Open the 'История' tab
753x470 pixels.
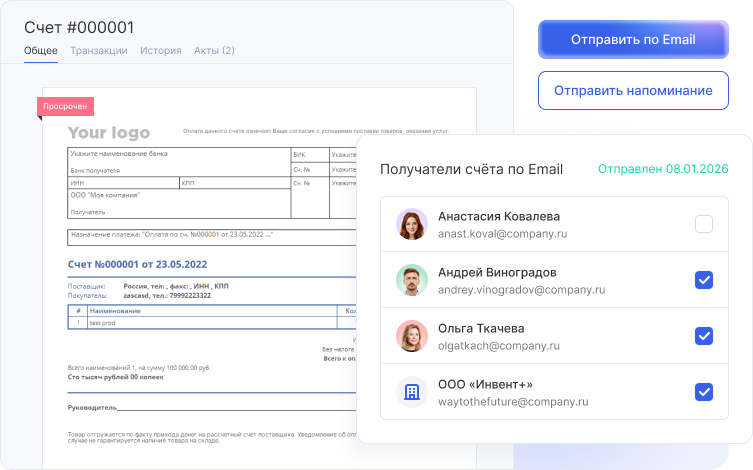pos(160,50)
